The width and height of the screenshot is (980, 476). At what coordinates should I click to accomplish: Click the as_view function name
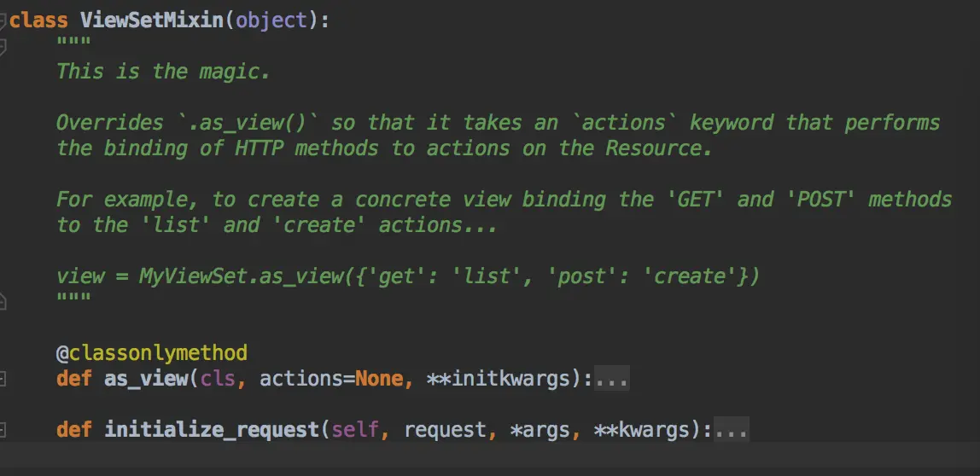[146, 379]
